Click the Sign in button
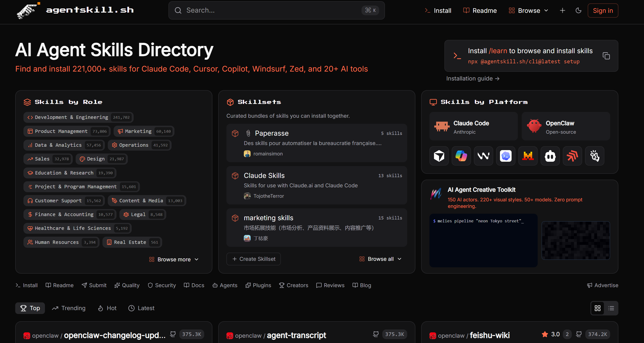This screenshot has height=343, width=644. pos(603,10)
